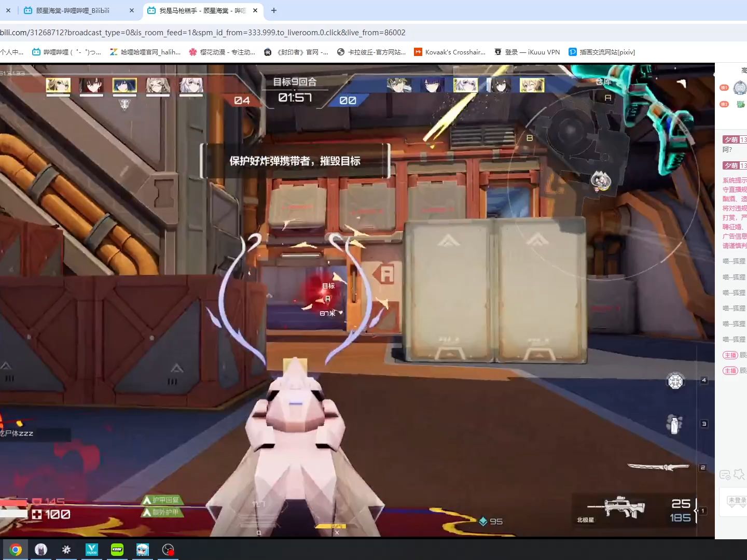The image size is (747, 560).
Task: Open the 哈哩哈哩官网 bookmark
Action: coord(145,52)
